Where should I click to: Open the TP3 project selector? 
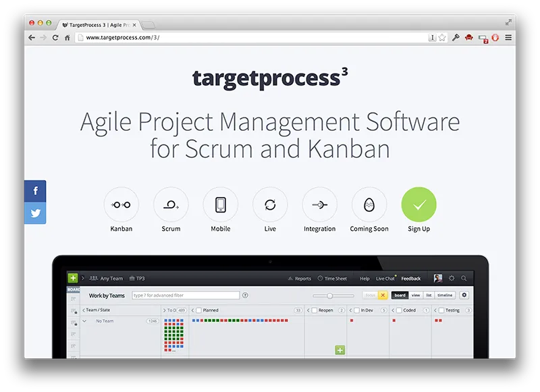(137, 279)
